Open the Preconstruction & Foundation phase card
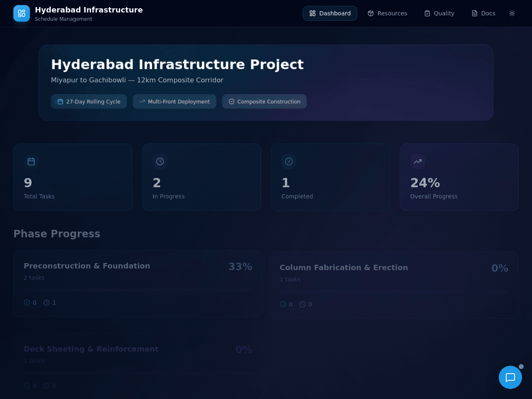The width and height of the screenshot is (532, 399). (x=138, y=283)
